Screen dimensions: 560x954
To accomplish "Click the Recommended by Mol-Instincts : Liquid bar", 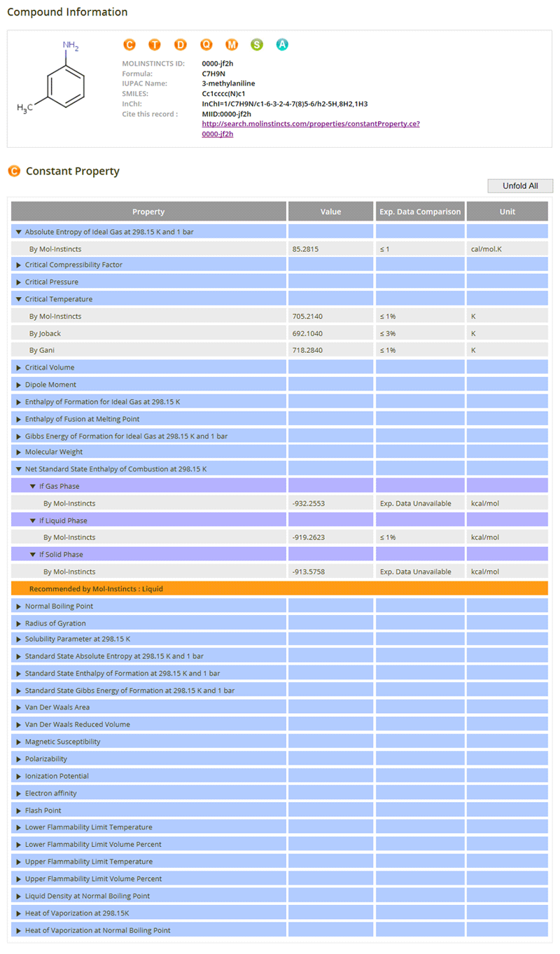I will click(280, 588).
